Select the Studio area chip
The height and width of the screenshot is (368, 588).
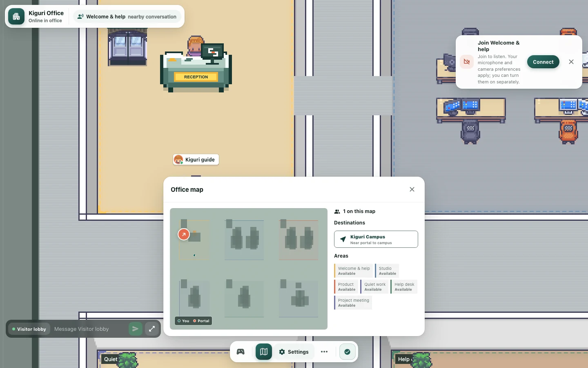(387, 271)
